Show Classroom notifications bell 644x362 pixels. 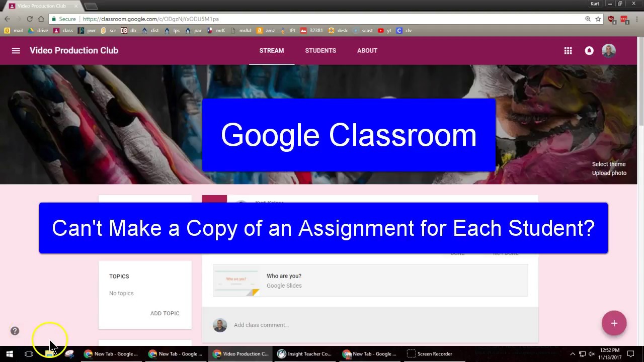(x=589, y=50)
